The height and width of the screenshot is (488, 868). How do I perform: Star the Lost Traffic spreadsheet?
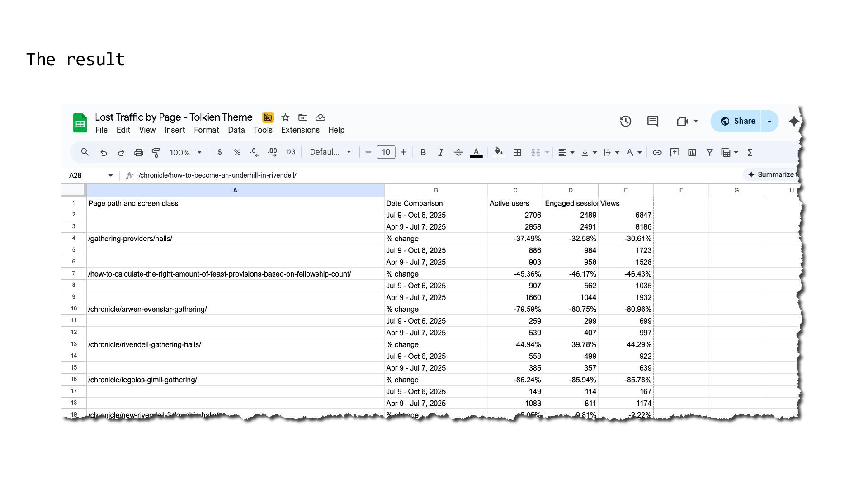pyautogui.click(x=285, y=118)
